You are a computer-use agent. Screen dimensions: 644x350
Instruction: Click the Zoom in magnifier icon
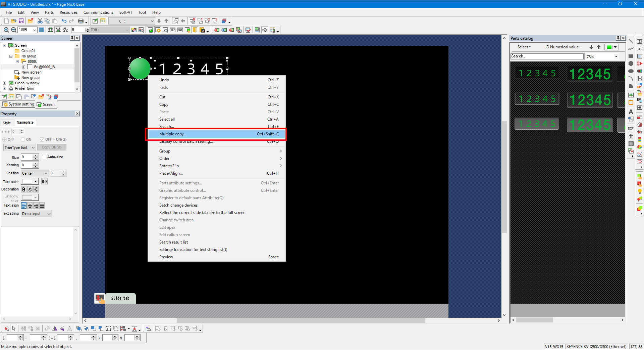(x=6, y=30)
